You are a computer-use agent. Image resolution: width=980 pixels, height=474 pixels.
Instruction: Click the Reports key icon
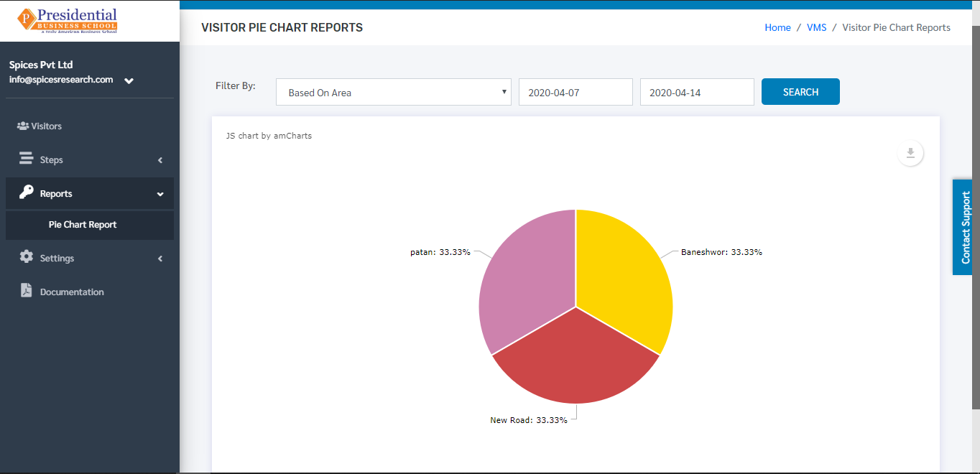click(27, 192)
